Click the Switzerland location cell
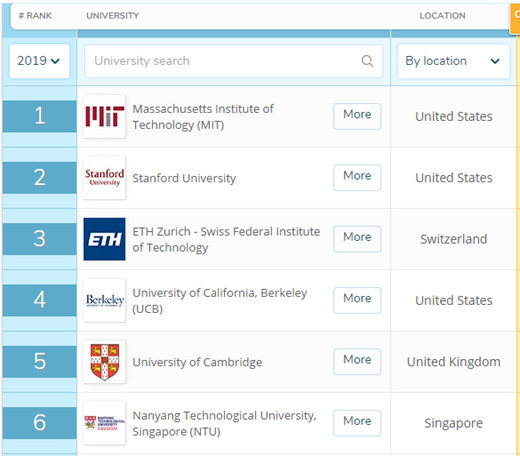 [454, 239]
